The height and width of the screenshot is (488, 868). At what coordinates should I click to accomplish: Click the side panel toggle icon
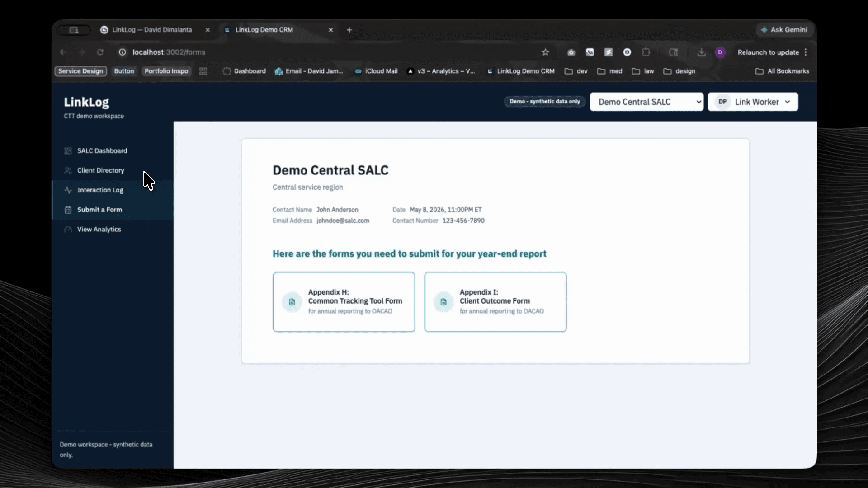tap(674, 52)
